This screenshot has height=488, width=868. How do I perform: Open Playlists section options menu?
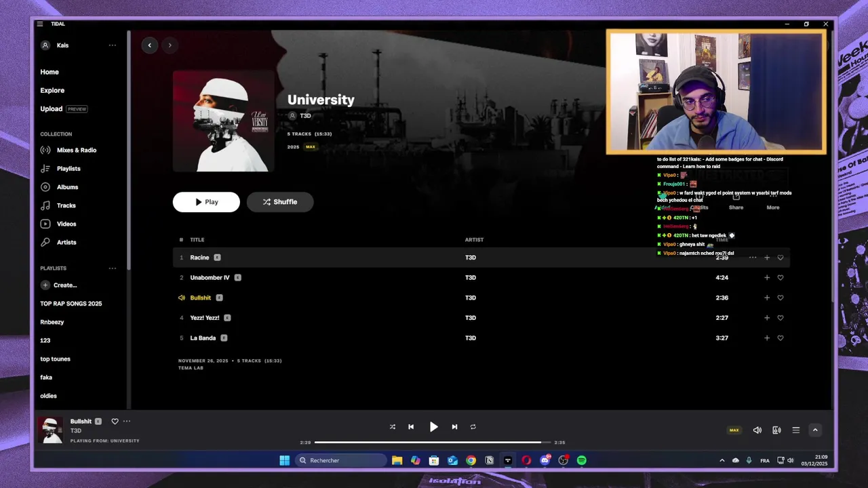113,268
